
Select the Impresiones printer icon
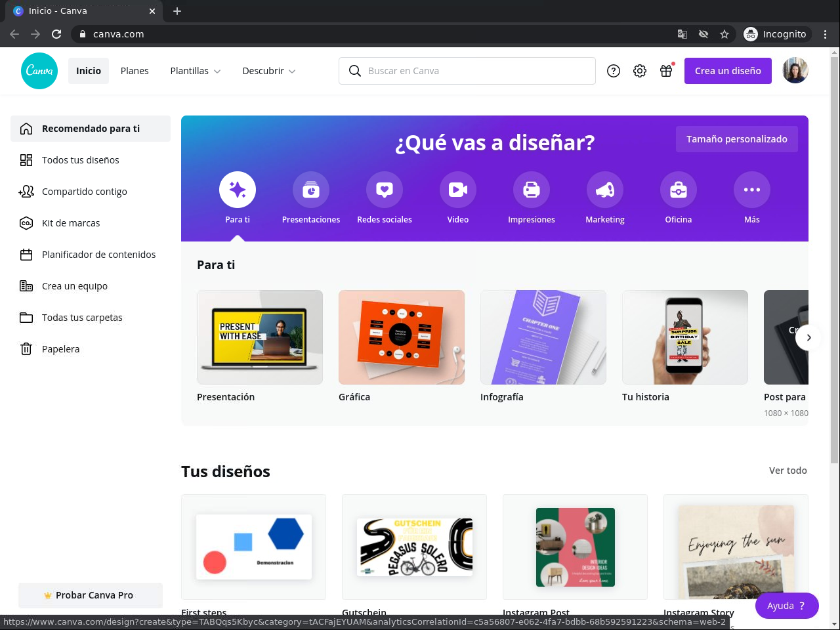(x=532, y=190)
